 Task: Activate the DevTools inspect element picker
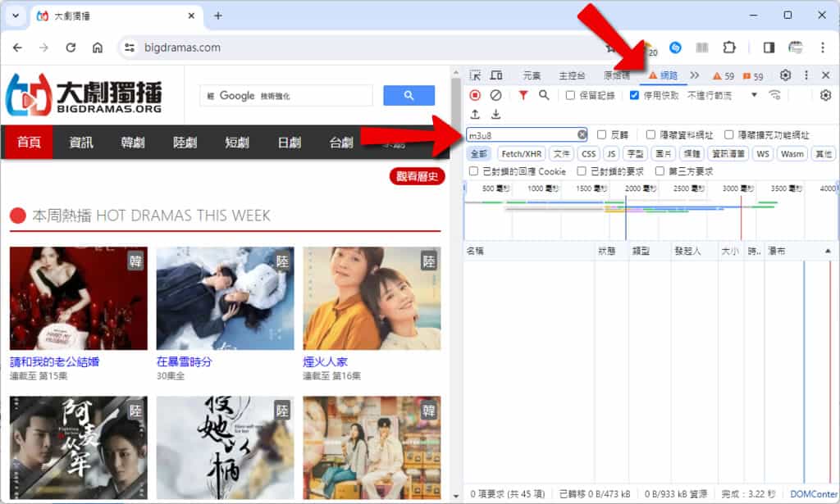pos(475,75)
